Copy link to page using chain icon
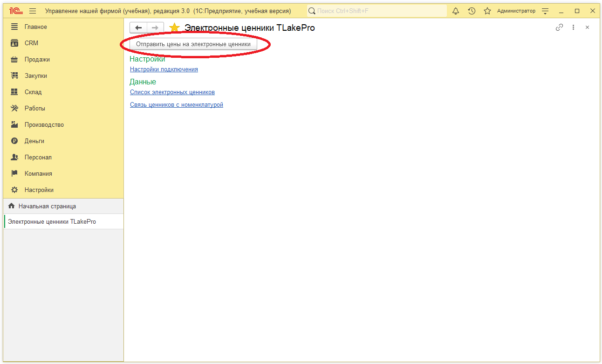 click(x=559, y=27)
